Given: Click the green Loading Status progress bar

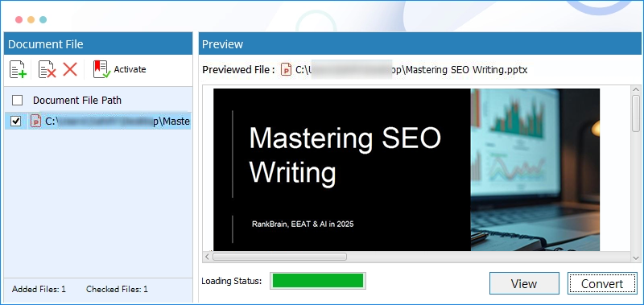Looking at the screenshot, I should coord(318,281).
